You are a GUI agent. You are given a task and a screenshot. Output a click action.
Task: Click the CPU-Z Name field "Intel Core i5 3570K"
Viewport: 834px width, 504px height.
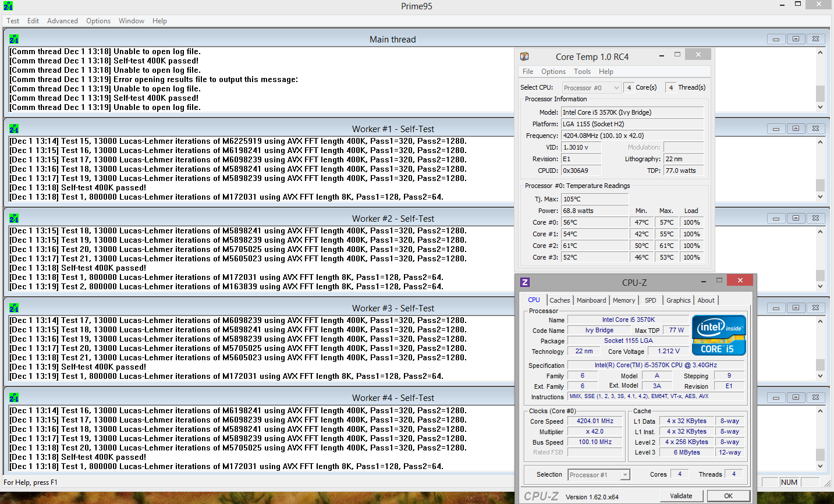[x=628, y=320]
